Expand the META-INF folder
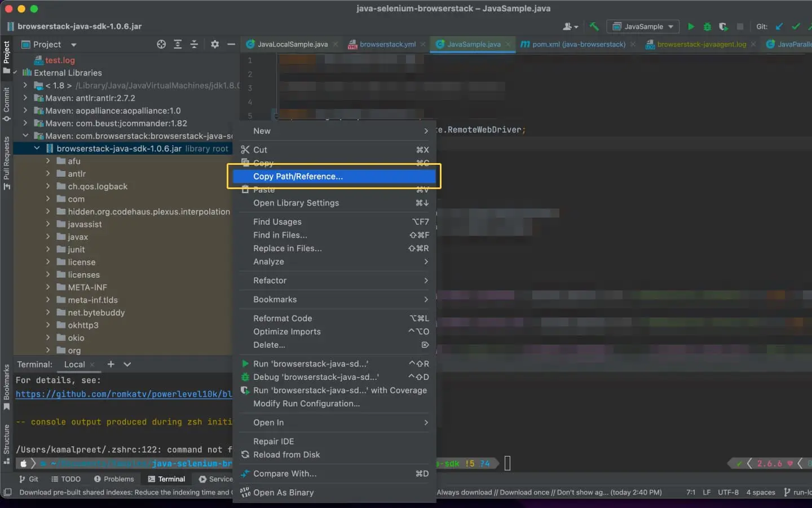 tap(48, 287)
